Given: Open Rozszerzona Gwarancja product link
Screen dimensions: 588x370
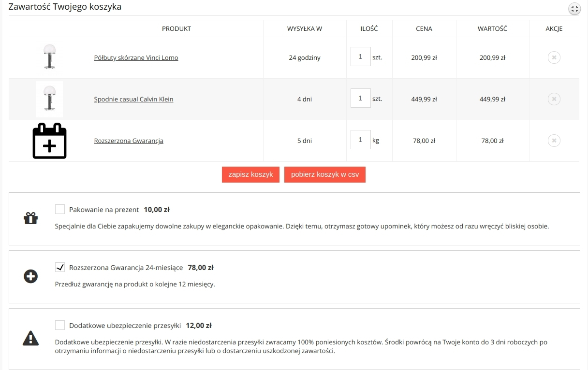Looking at the screenshot, I should (x=129, y=141).
